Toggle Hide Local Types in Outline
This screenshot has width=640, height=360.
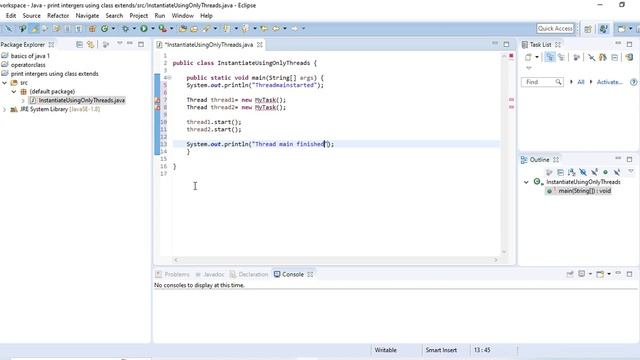coord(617,172)
